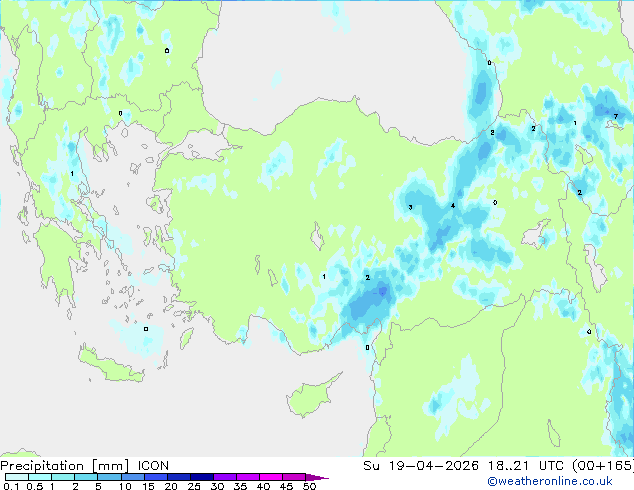This screenshot has width=634, height=490.
Task: Open the weatheronline.co.uk copyright link
Action: [x=549, y=481]
